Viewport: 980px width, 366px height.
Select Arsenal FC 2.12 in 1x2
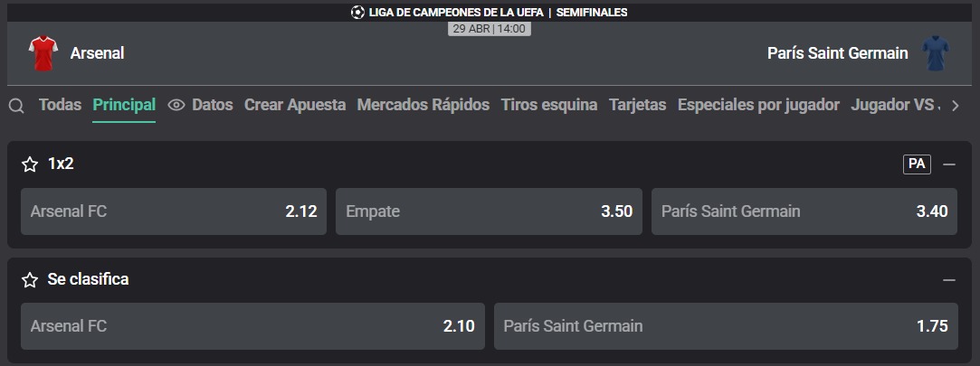(174, 211)
